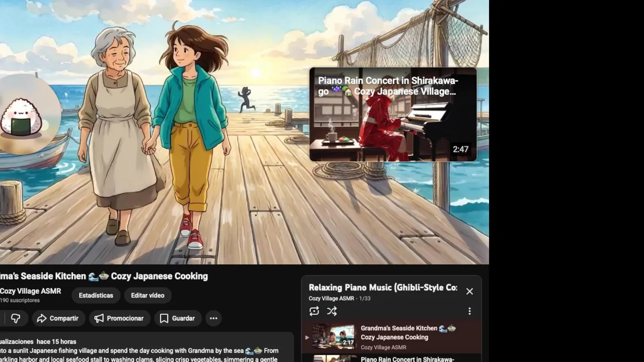Open the playlist options vertical dots menu

click(469, 311)
